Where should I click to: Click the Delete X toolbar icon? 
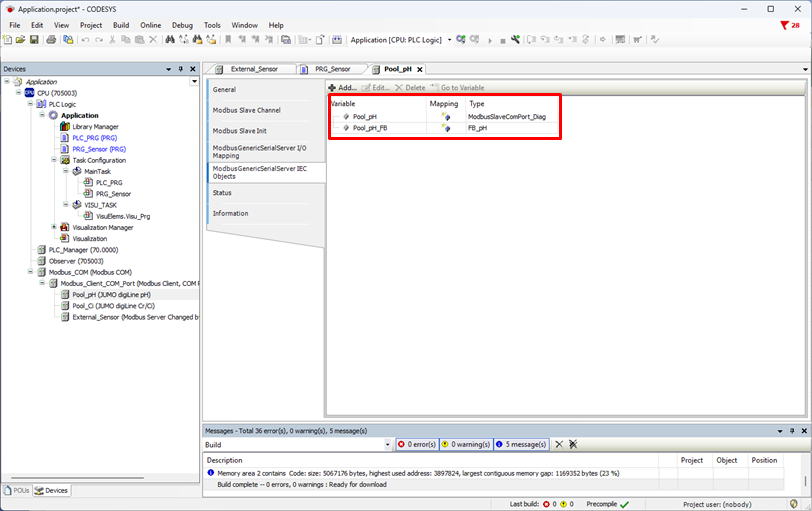[x=153, y=40]
